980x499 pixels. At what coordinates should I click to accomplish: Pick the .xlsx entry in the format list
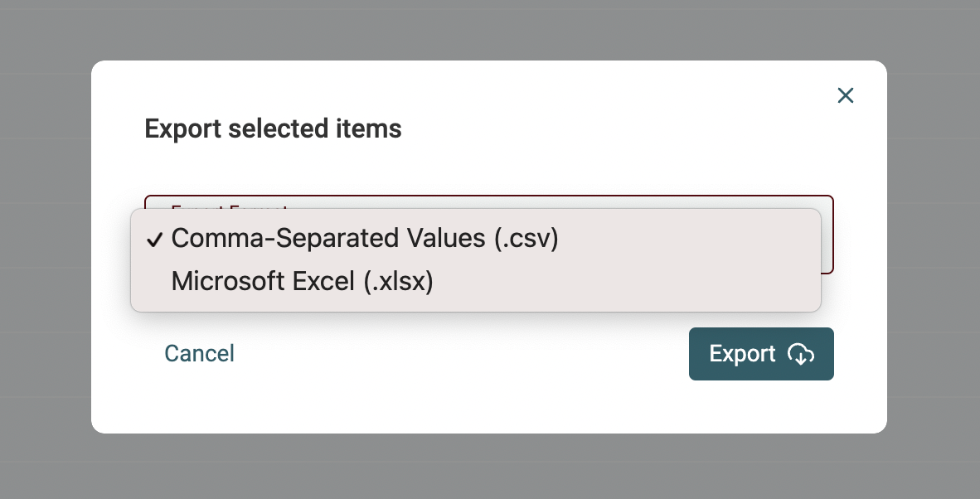pyautogui.click(x=398, y=282)
